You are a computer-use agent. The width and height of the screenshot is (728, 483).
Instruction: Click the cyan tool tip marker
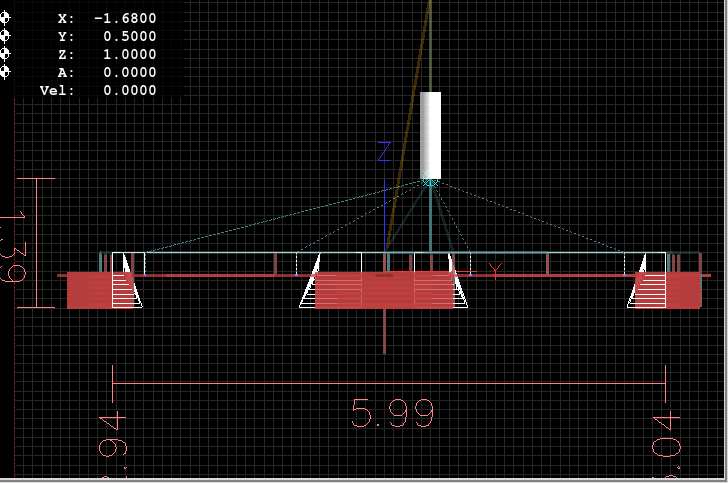[x=430, y=182]
